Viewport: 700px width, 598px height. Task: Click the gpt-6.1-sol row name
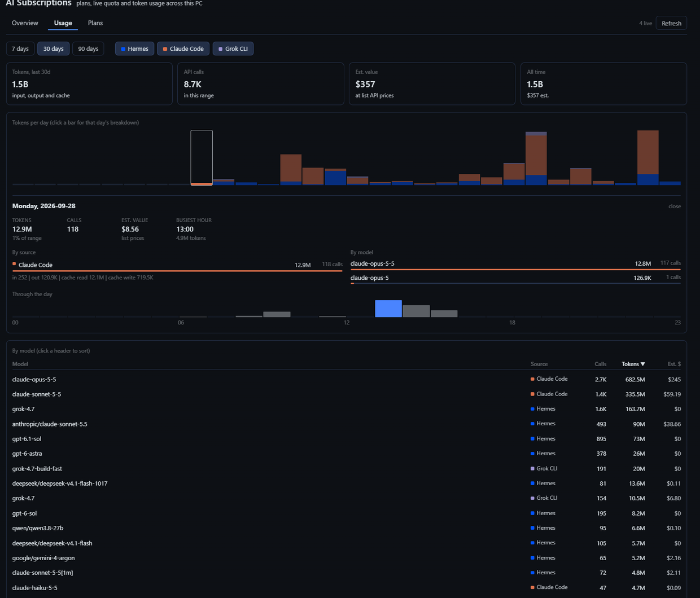[x=27, y=439]
